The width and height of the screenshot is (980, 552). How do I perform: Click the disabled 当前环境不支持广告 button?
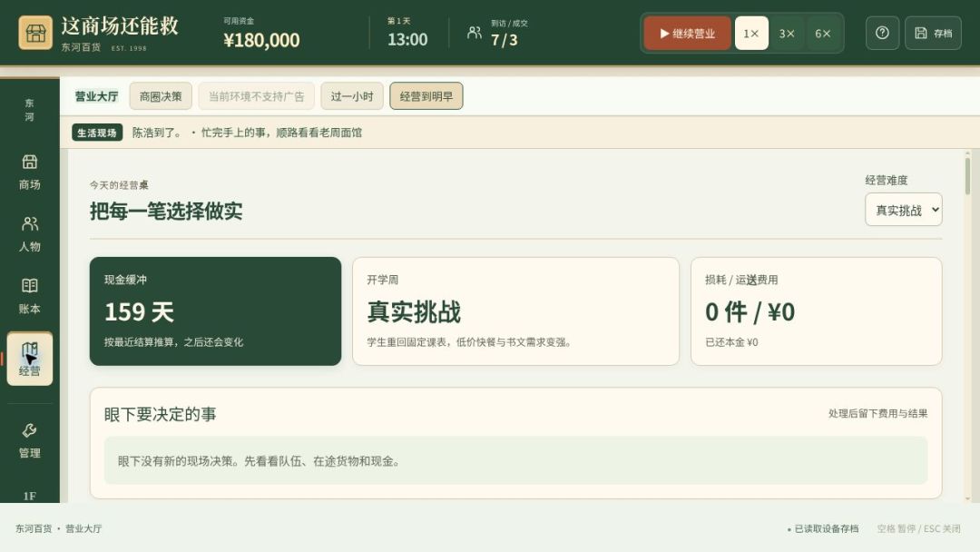pyautogui.click(x=256, y=96)
